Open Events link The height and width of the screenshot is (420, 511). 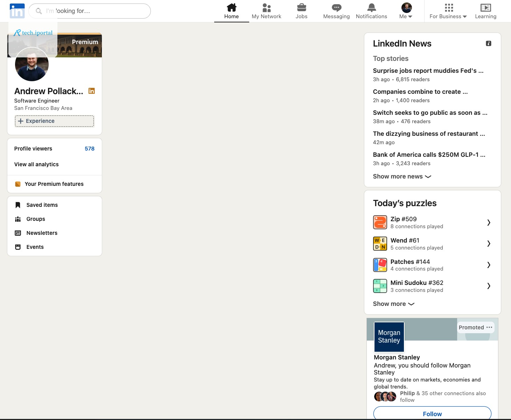coord(35,247)
